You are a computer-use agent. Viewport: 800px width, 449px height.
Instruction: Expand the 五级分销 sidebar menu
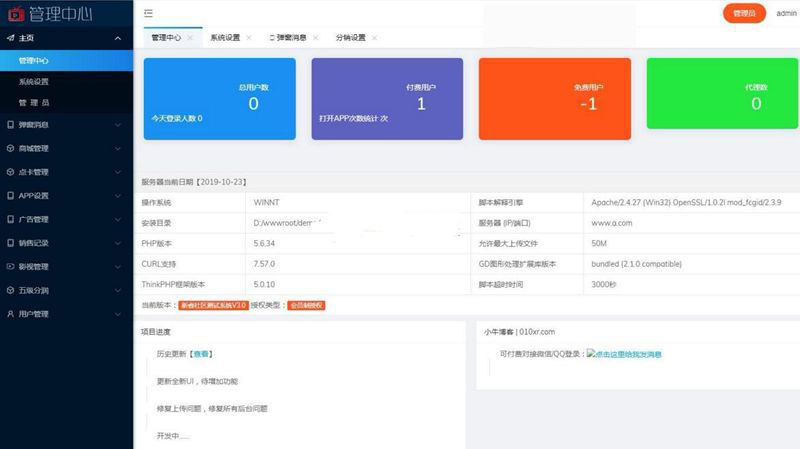click(x=118, y=290)
